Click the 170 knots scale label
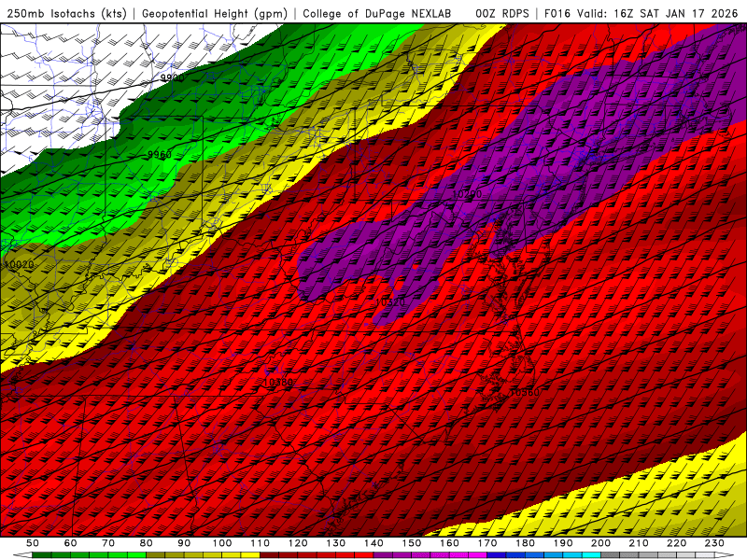This screenshot has height=560, width=747. (487, 543)
